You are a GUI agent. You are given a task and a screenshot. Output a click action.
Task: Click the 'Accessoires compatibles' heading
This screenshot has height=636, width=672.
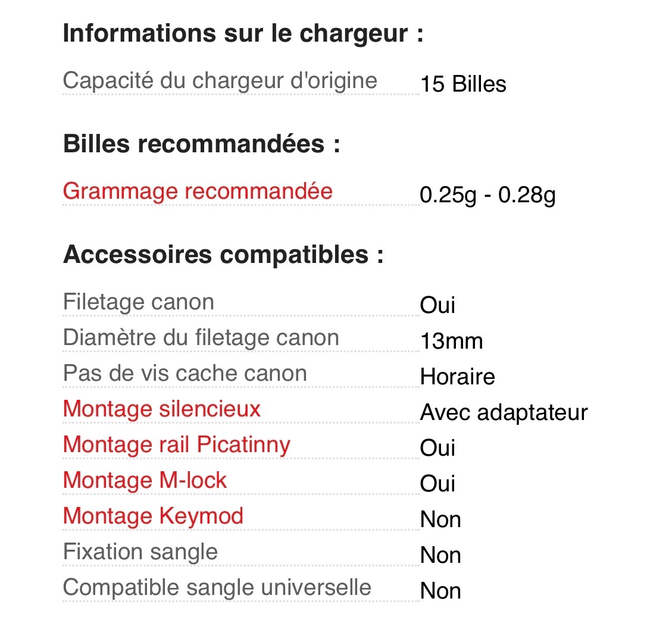(x=223, y=255)
